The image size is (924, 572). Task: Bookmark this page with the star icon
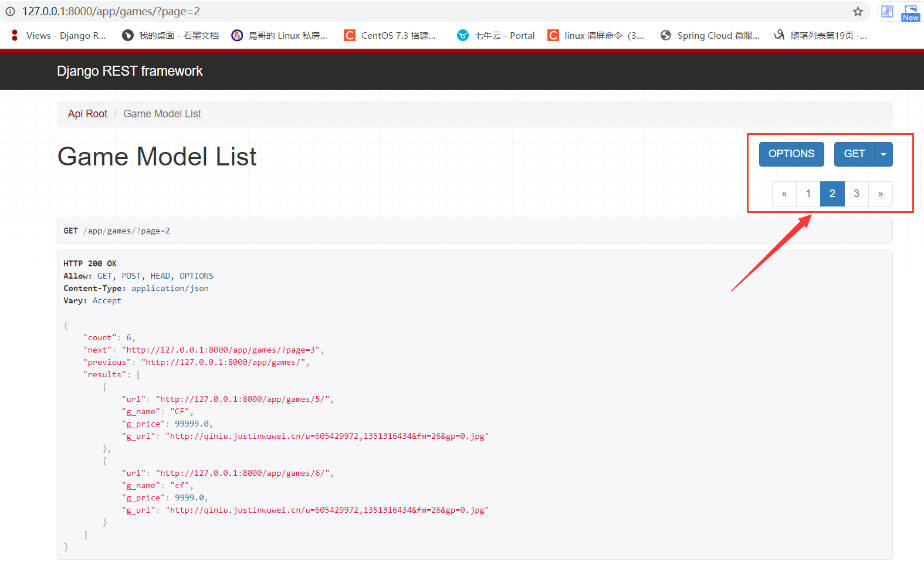coord(858,12)
